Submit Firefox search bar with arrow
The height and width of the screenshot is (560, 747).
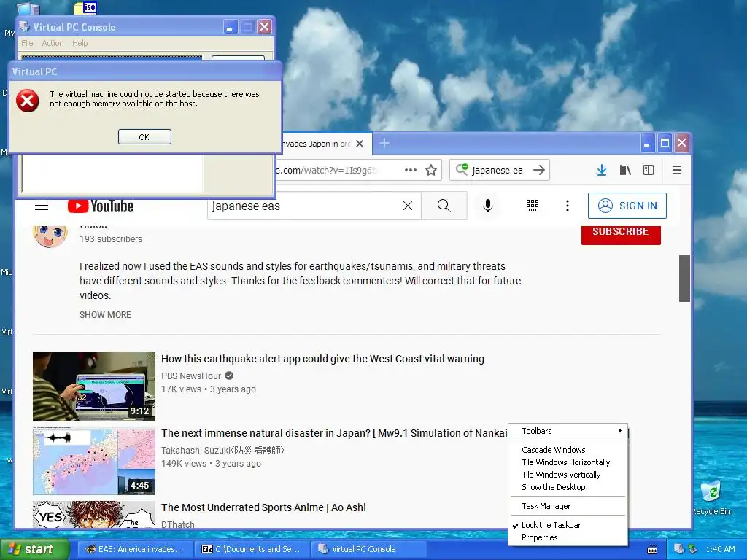pos(539,170)
